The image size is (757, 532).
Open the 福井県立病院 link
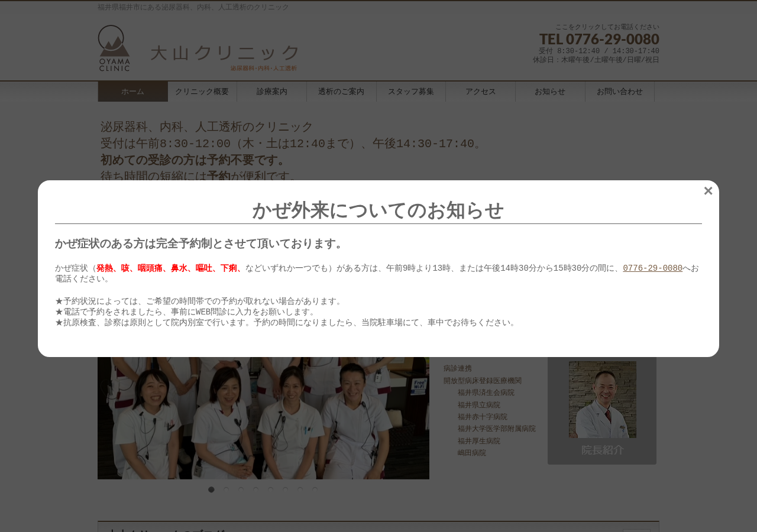coord(479,405)
